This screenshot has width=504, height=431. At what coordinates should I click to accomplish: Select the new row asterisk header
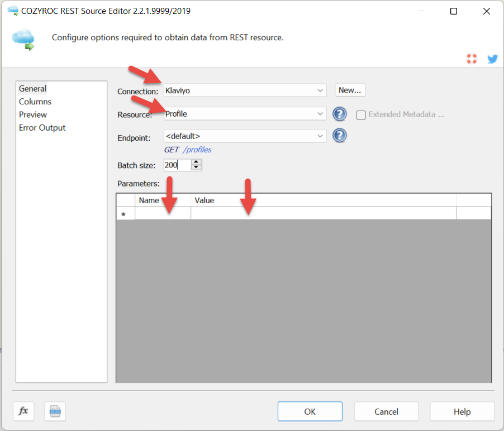(x=125, y=214)
